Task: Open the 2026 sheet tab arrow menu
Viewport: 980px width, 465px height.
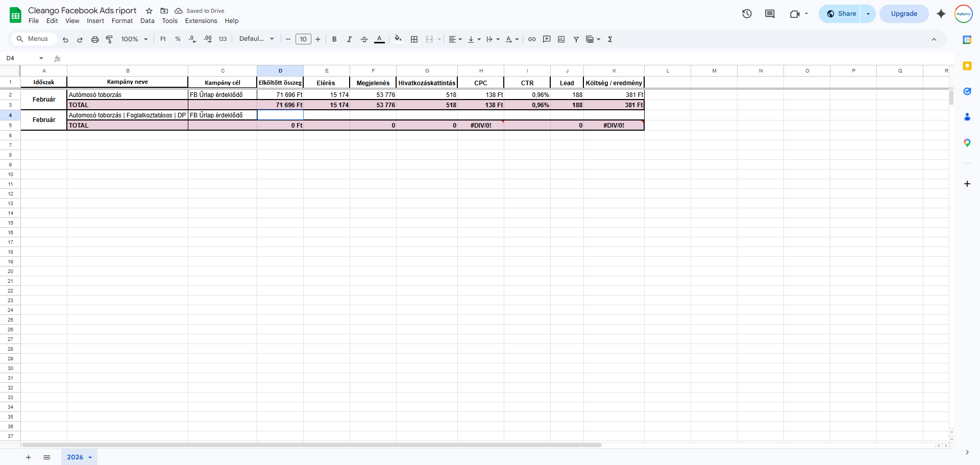Action: (90, 457)
